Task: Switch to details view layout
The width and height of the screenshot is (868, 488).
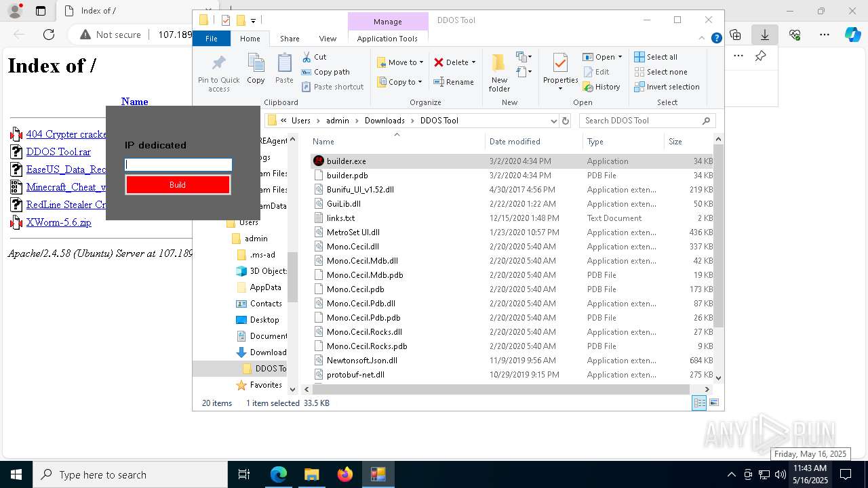Action: pos(699,403)
